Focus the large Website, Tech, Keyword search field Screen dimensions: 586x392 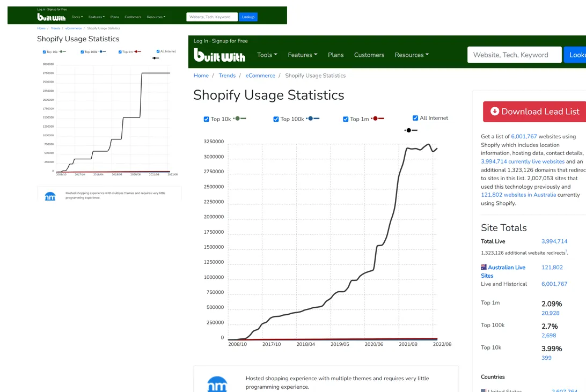point(514,55)
